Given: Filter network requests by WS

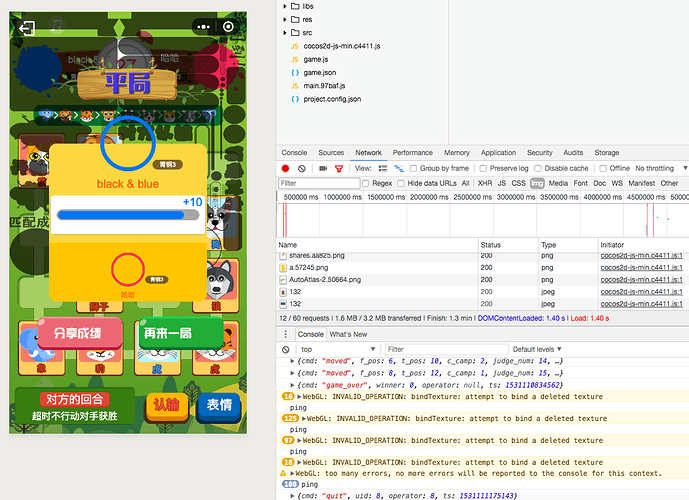Looking at the screenshot, I should point(617,183).
